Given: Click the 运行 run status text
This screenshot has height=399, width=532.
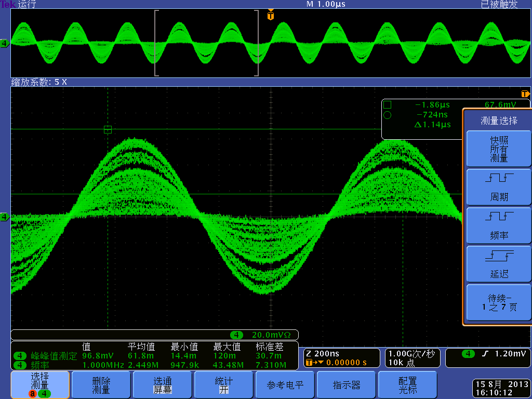Looking at the screenshot, I should (26, 4).
